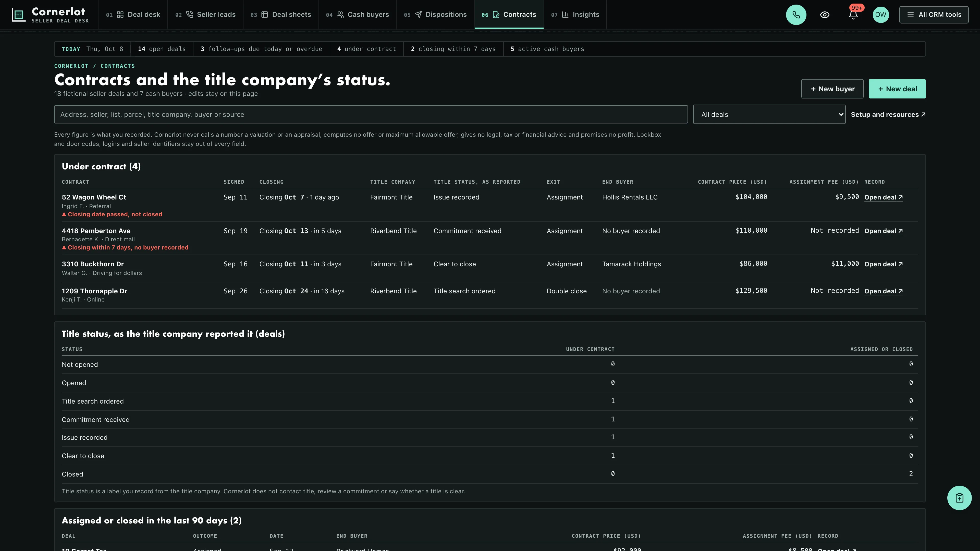980x551 pixels.
Task: Click 'Hollis Rentals LLC' end buyer
Action: 630,197
